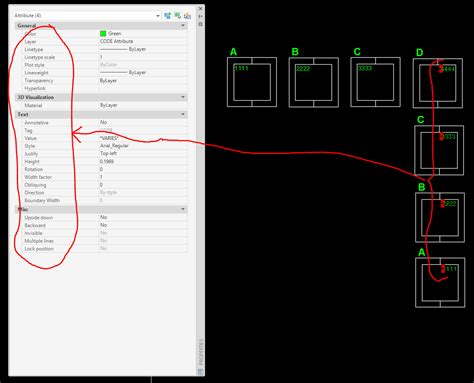Open the palette Properties menu icon
The image size is (474, 383).
(x=201, y=24)
